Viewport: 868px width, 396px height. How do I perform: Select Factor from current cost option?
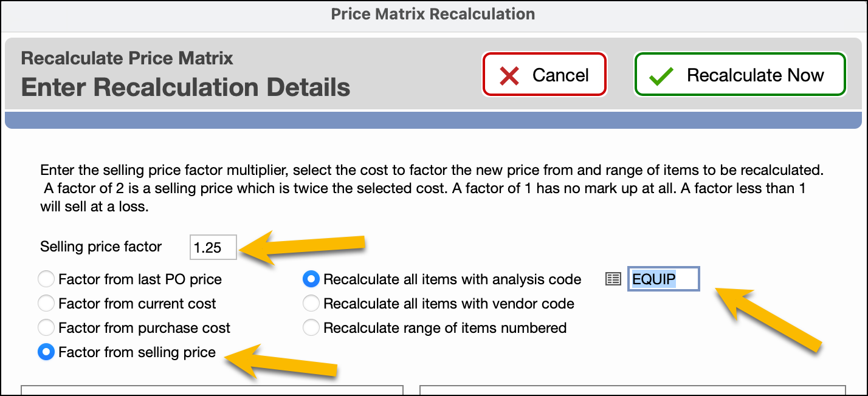46,304
